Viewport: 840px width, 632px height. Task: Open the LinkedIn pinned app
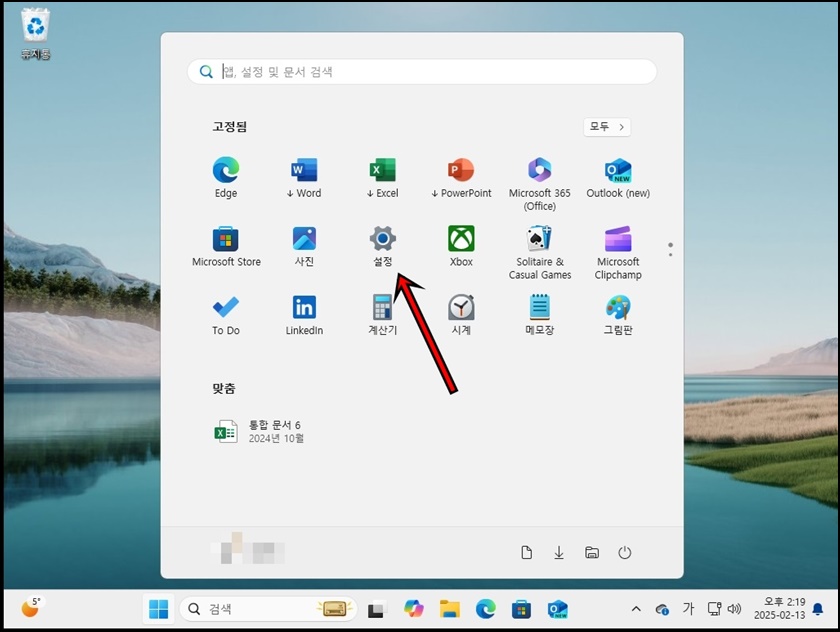click(x=304, y=315)
